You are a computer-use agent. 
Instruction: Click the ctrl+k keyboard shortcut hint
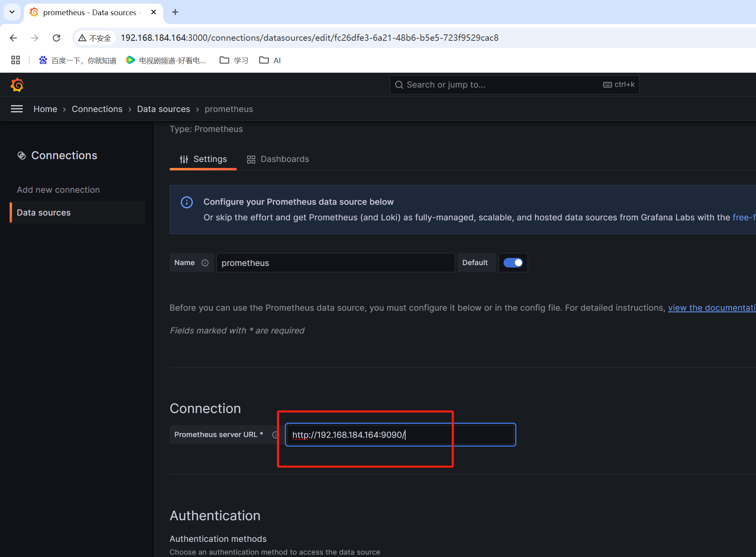pos(619,85)
